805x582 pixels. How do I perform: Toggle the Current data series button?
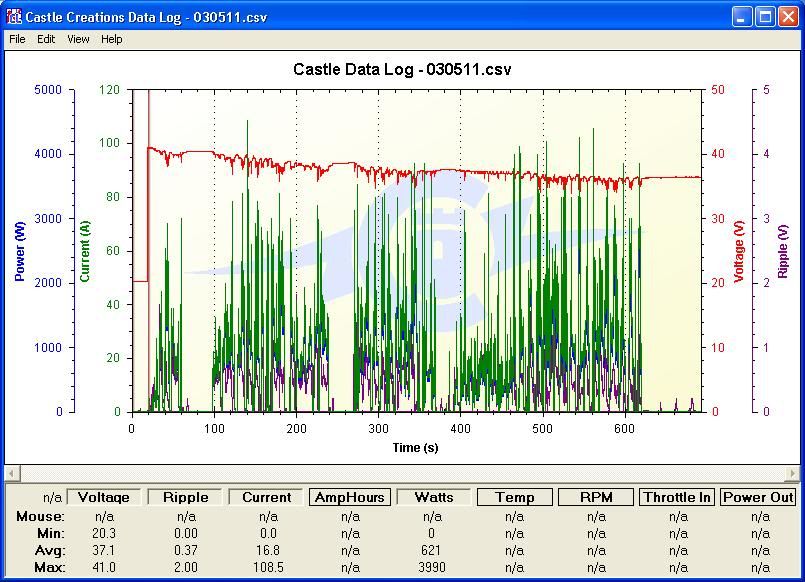[x=267, y=497]
